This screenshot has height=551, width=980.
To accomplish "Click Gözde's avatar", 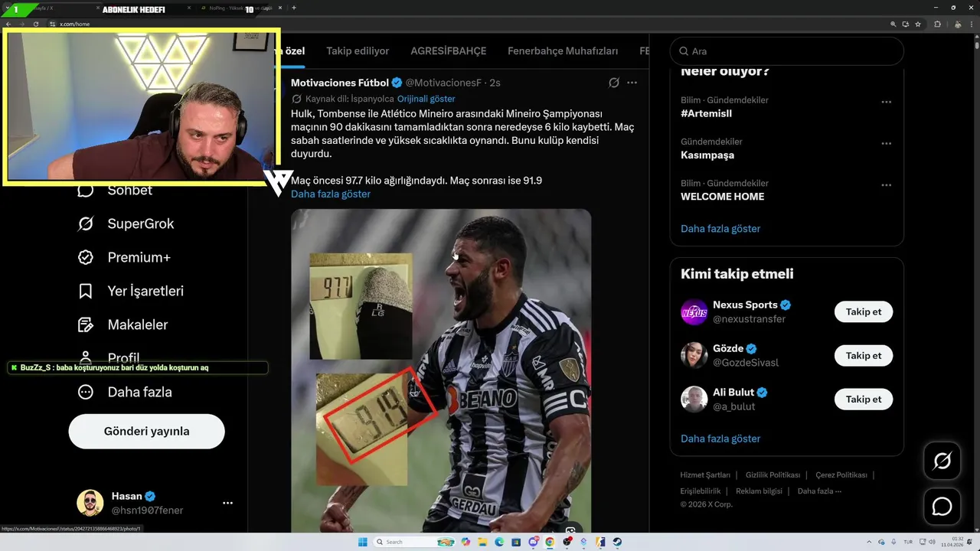I will pyautogui.click(x=694, y=356).
